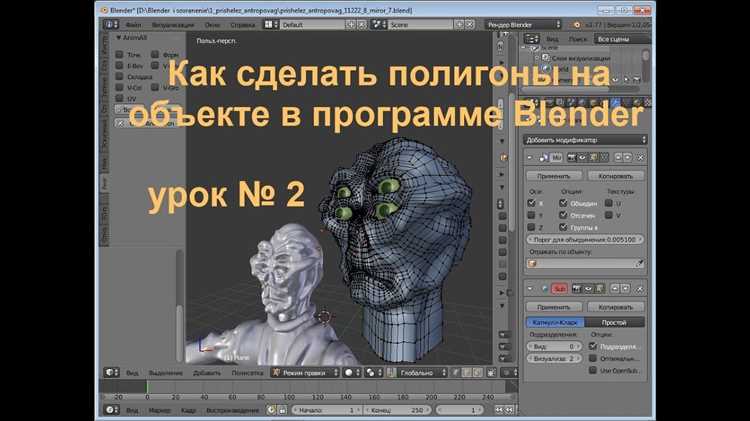
Task: Toggle the Объедин merge option checkbox
Action: pos(563,203)
